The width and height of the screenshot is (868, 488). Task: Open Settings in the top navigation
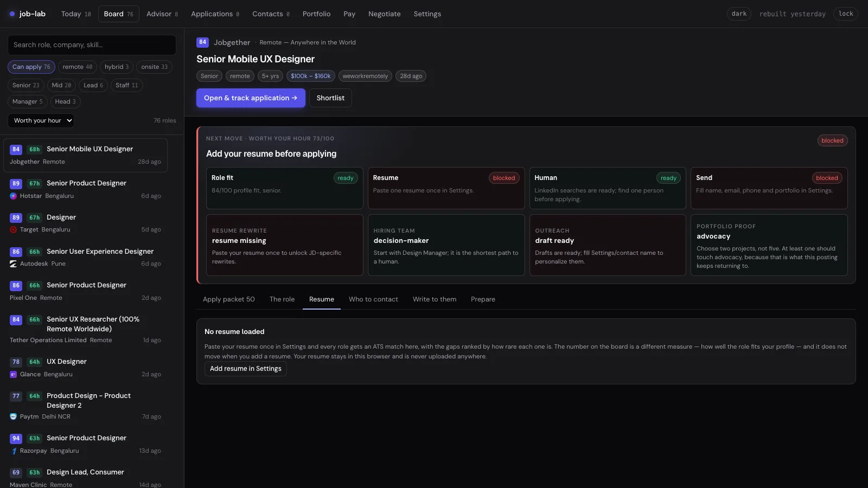coord(427,14)
